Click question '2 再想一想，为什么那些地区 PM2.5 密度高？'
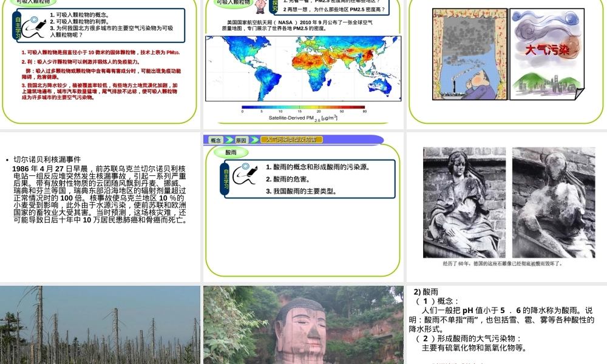Image resolution: width=607 pixels, height=364 pixels. tap(334, 10)
